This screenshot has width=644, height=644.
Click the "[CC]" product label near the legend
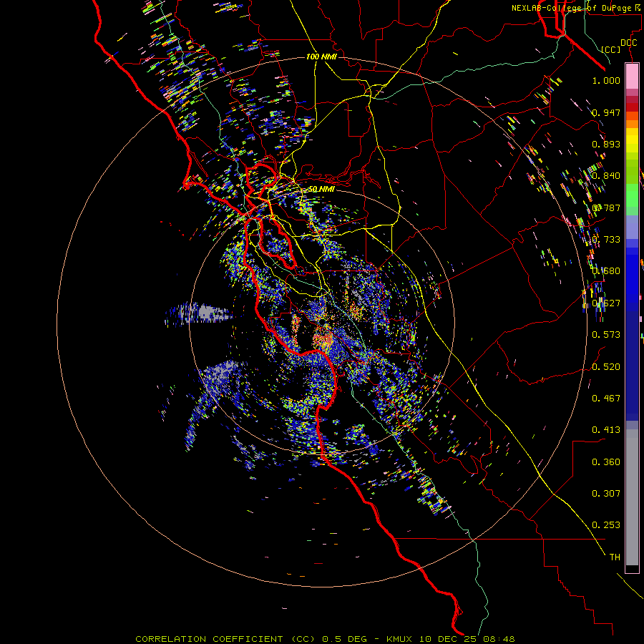click(611, 49)
